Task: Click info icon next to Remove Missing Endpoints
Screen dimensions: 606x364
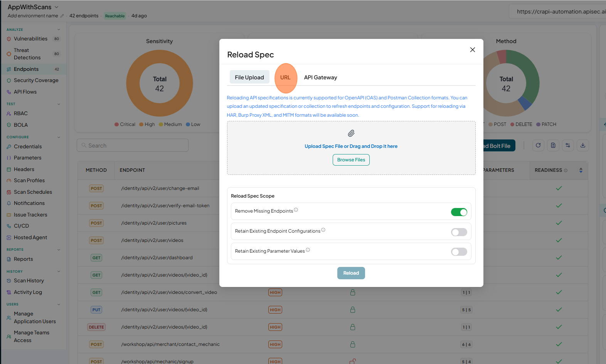Action: point(296,210)
